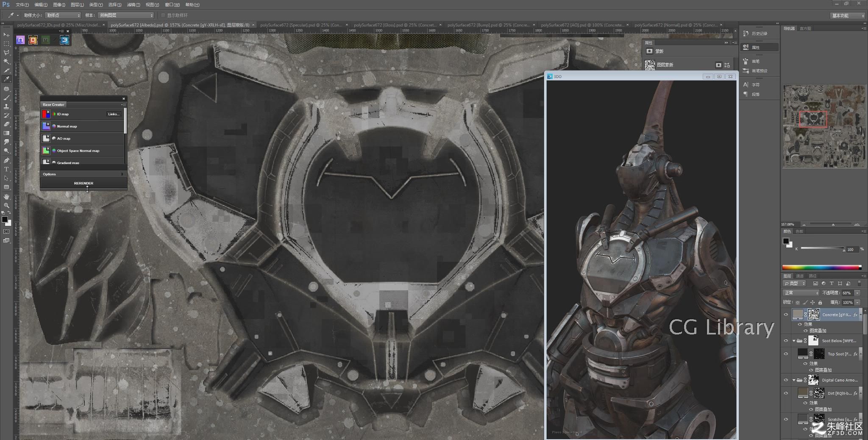Open the layer fill dropdown arrow
Viewport: 868px width, 440px height.
(857, 303)
